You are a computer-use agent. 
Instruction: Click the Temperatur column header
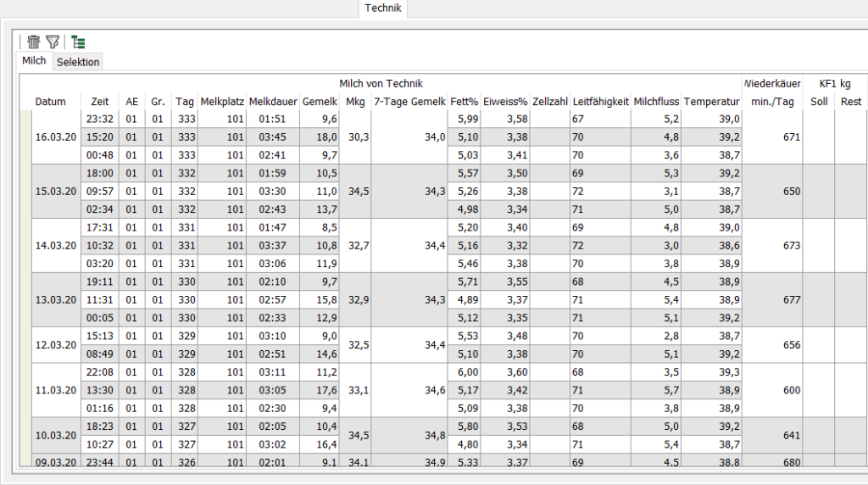(x=711, y=102)
